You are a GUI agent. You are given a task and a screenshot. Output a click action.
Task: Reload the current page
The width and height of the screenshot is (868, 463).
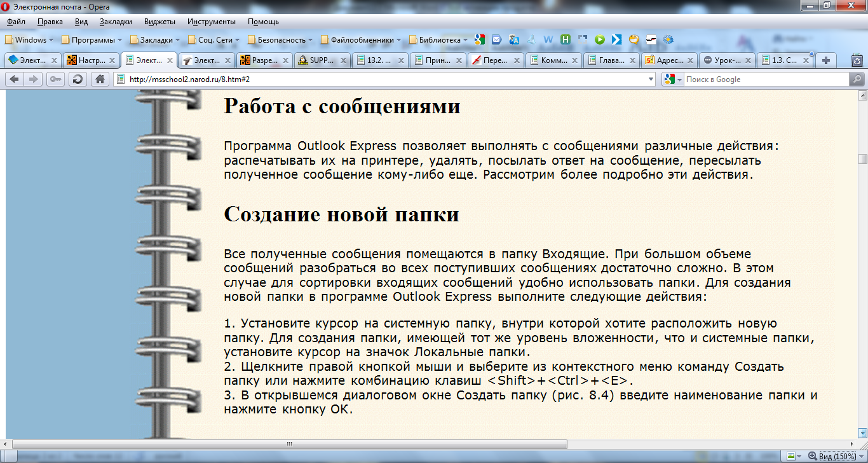(x=78, y=79)
